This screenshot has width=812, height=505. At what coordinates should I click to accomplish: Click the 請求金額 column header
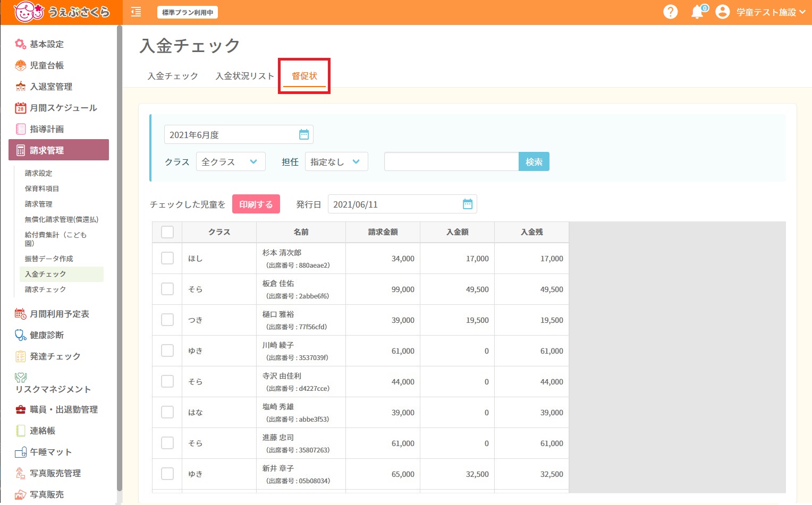383,232
